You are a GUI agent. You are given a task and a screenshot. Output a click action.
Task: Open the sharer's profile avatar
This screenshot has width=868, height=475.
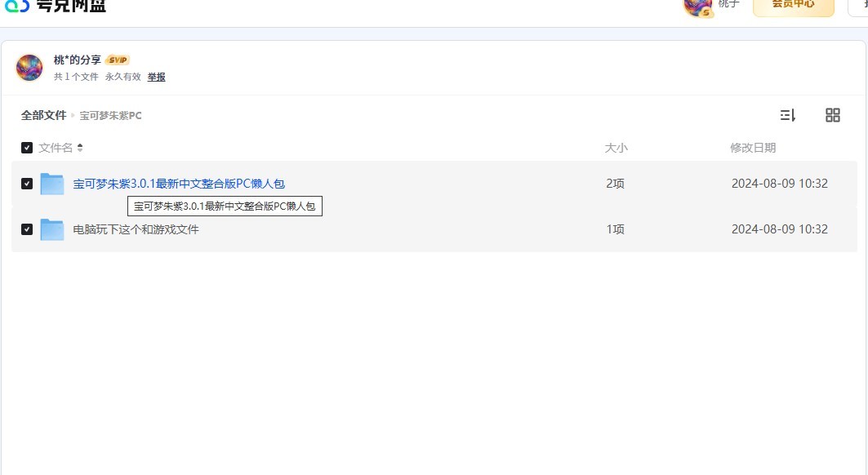pos(29,68)
